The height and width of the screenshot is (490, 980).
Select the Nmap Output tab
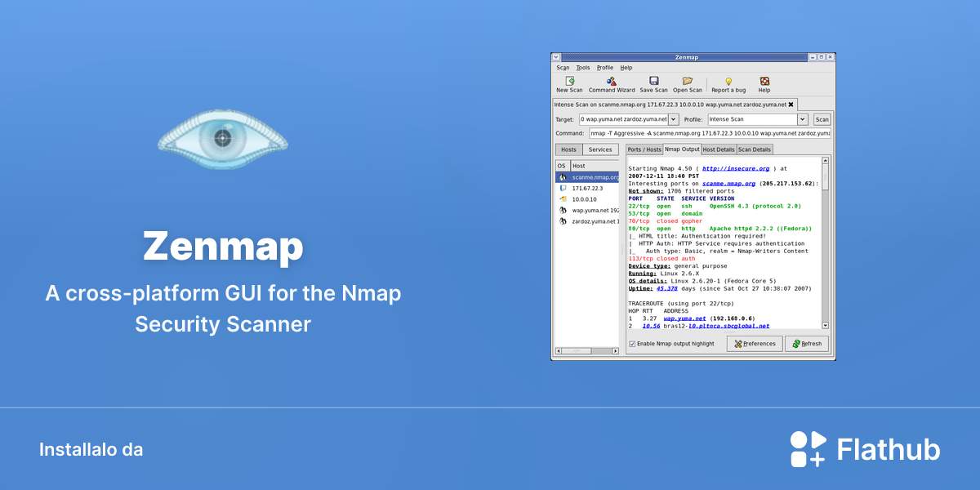[x=682, y=149]
